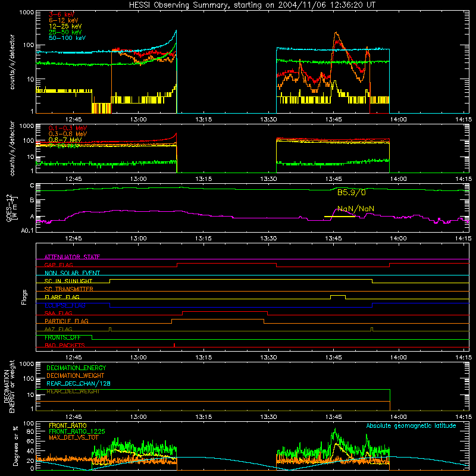The height and width of the screenshot is (476, 476).
Task: Select the ATTENUATOR_STATE flag label
Action: coord(72,257)
